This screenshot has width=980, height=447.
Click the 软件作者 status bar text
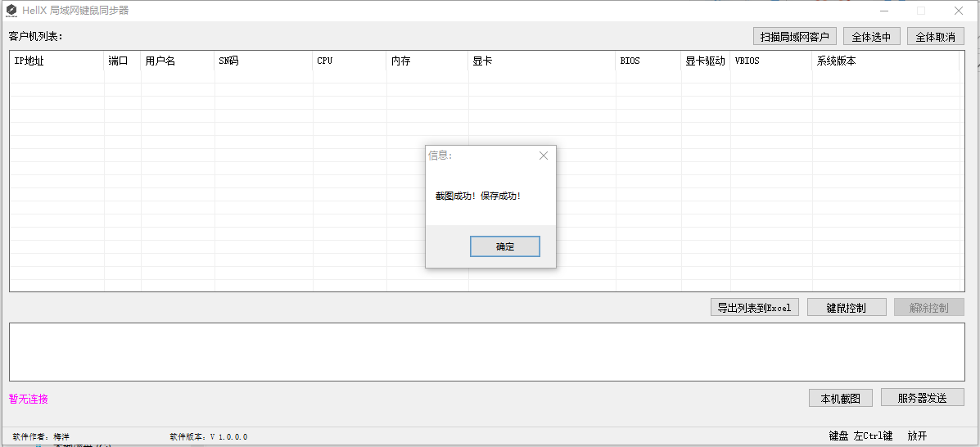[x=41, y=437]
